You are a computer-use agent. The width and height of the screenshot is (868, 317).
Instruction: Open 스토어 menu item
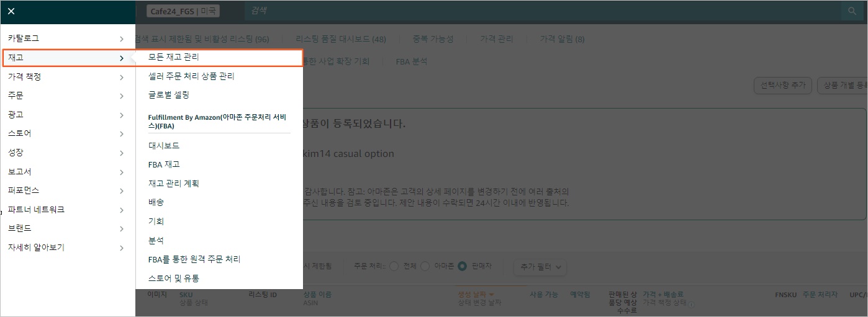[19, 133]
